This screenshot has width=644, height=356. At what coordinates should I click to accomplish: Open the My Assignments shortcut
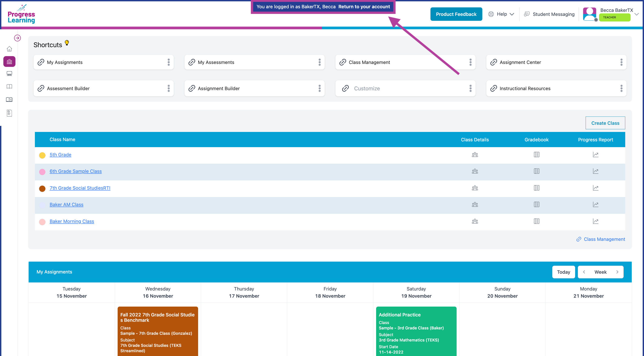point(104,62)
